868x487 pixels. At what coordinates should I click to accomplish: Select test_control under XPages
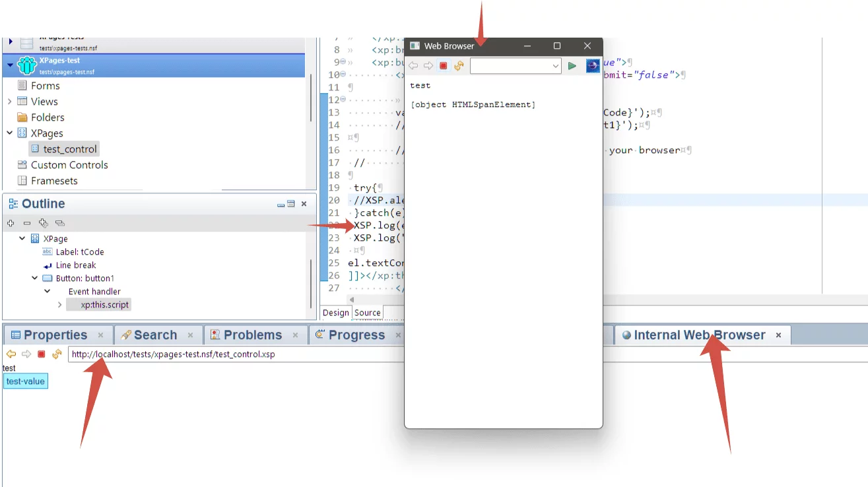click(69, 149)
